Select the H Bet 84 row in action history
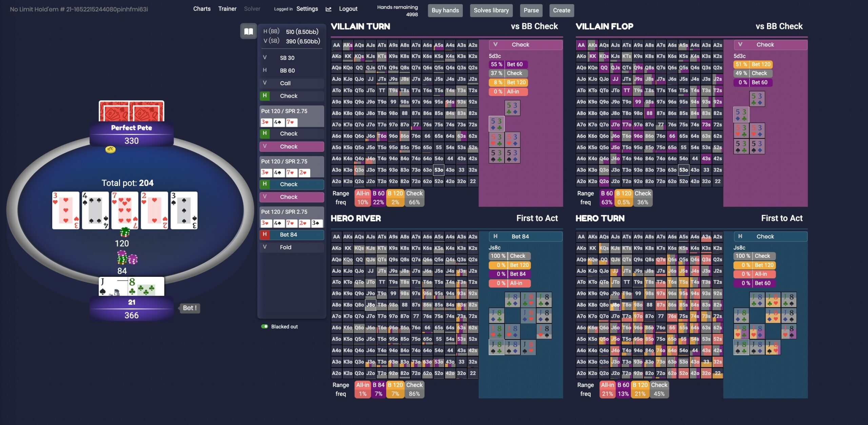Image resolution: width=868 pixels, height=425 pixels. pos(292,234)
